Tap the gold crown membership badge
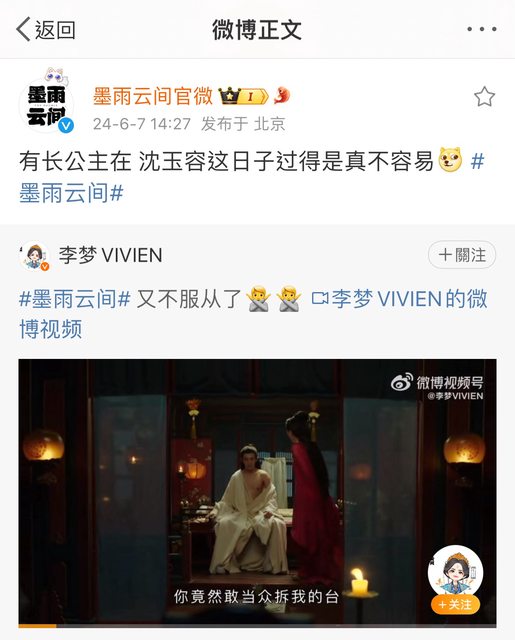 243,96
